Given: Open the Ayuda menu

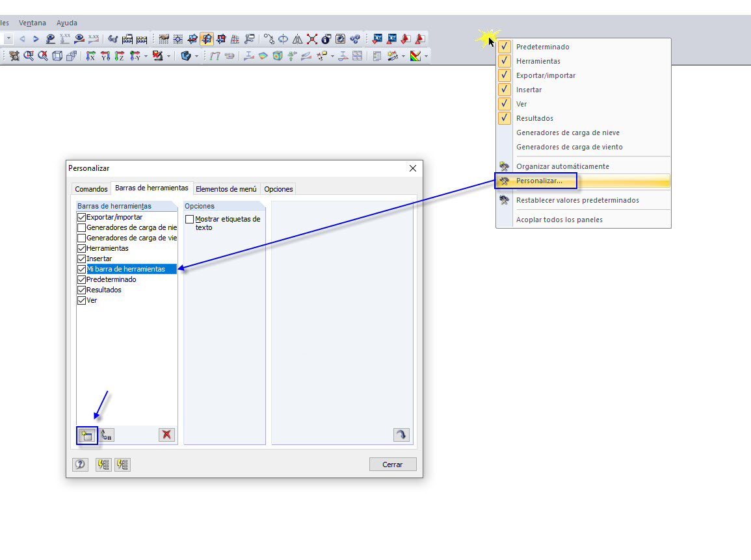Looking at the screenshot, I should [x=66, y=23].
